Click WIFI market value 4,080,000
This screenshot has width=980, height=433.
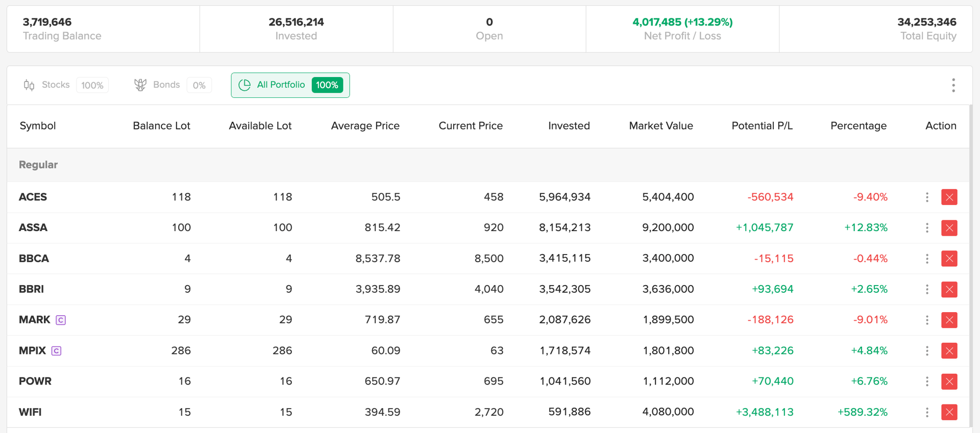click(668, 412)
